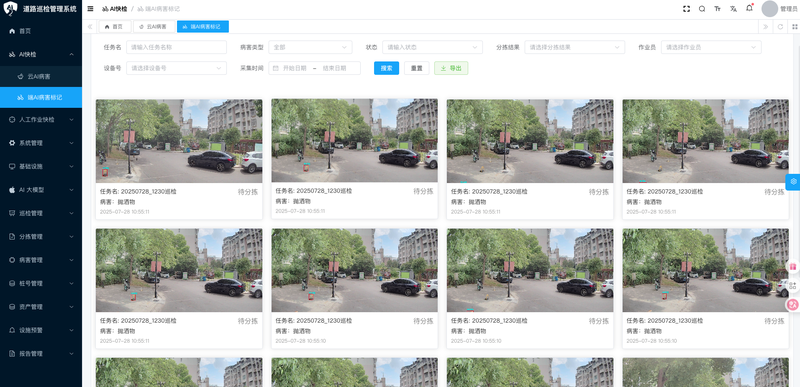Click the 道路巡检管理系统 logo title

[49, 9]
